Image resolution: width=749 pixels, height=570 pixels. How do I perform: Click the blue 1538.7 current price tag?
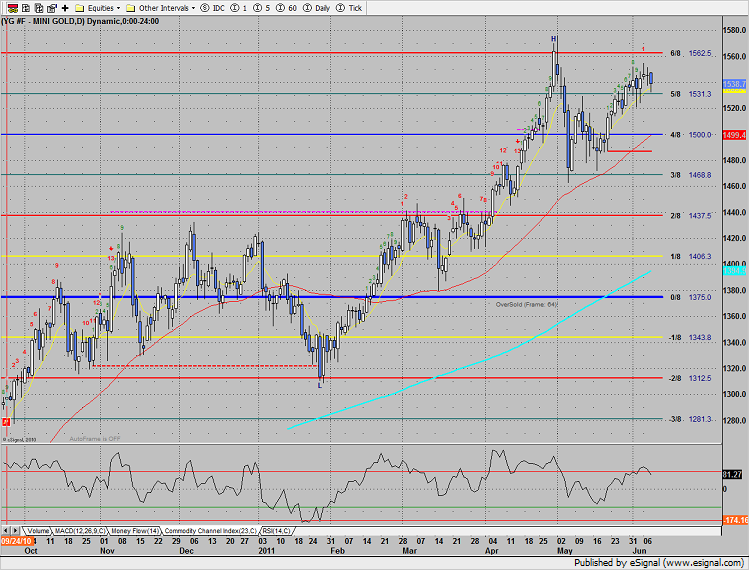(734, 84)
